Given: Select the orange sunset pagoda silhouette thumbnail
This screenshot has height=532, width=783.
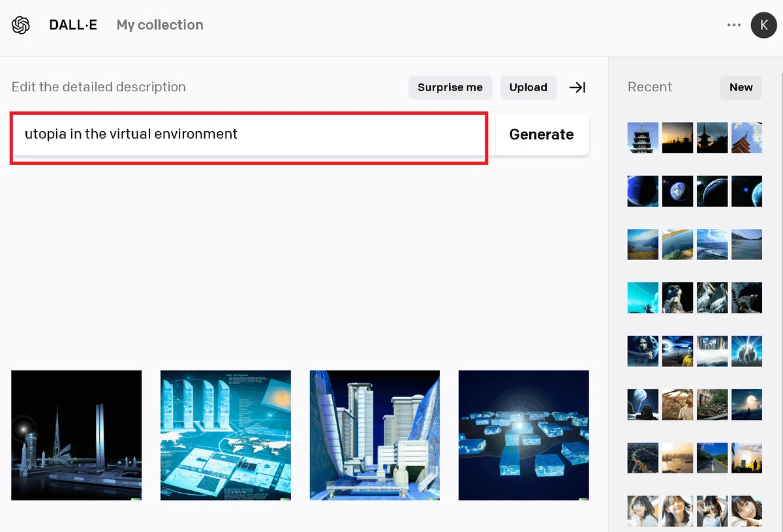Looking at the screenshot, I should pos(677,138).
